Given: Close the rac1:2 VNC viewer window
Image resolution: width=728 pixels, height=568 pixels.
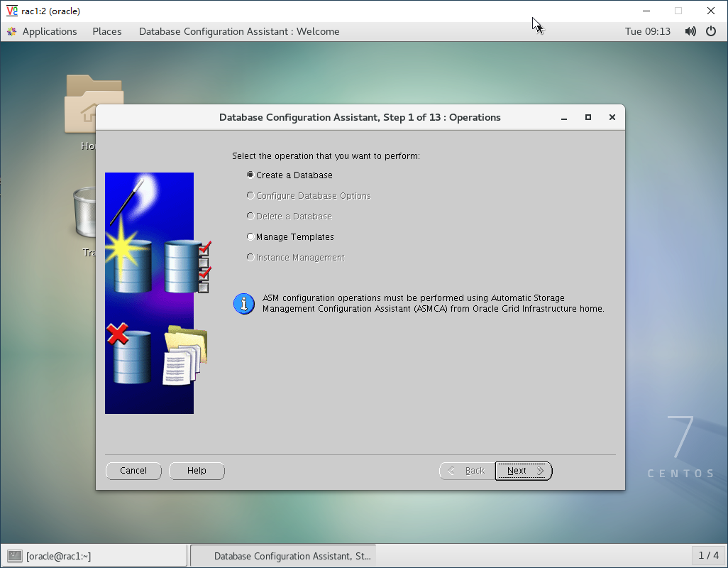Looking at the screenshot, I should (x=711, y=11).
